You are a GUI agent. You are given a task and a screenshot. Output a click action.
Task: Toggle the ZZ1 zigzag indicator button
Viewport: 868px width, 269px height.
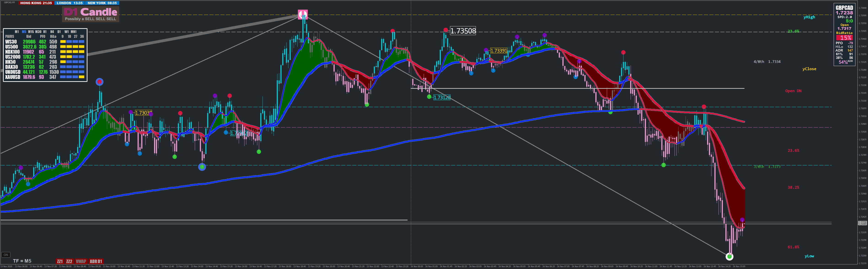click(60, 261)
